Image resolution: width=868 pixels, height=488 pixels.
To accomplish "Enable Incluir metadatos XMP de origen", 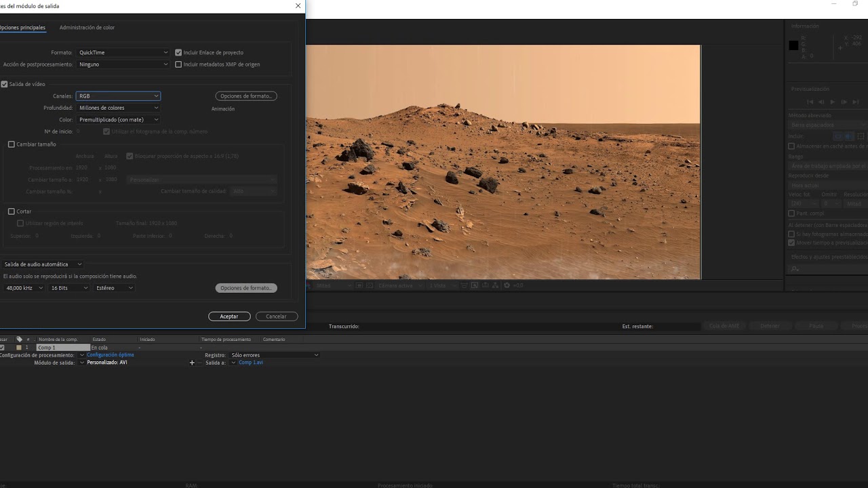I will (178, 64).
